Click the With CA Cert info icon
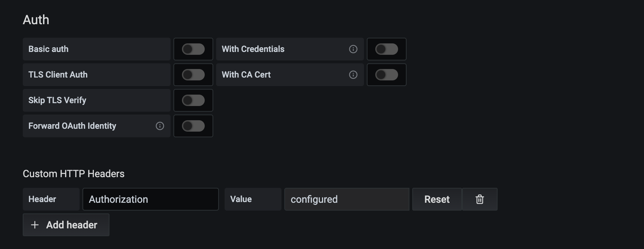 [353, 75]
